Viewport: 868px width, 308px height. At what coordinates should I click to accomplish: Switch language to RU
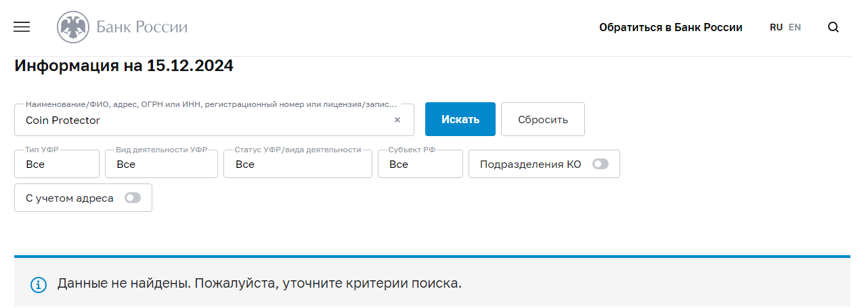pyautogui.click(x=776, y=28)
